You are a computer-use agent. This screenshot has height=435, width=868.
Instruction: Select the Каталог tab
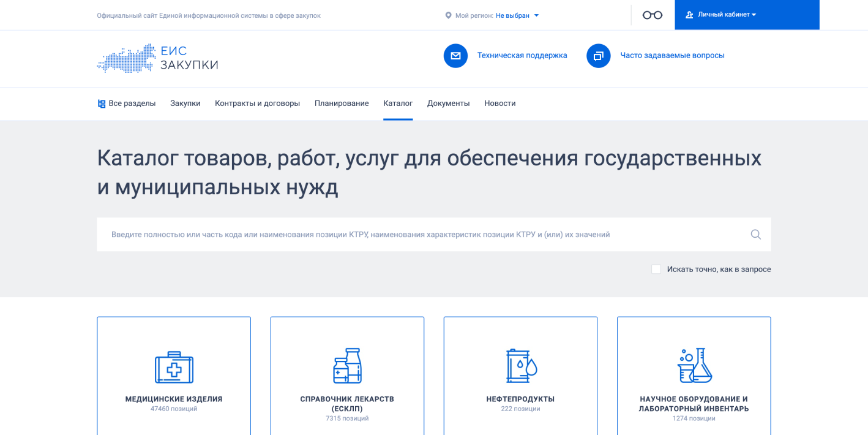tap(398, 104)
